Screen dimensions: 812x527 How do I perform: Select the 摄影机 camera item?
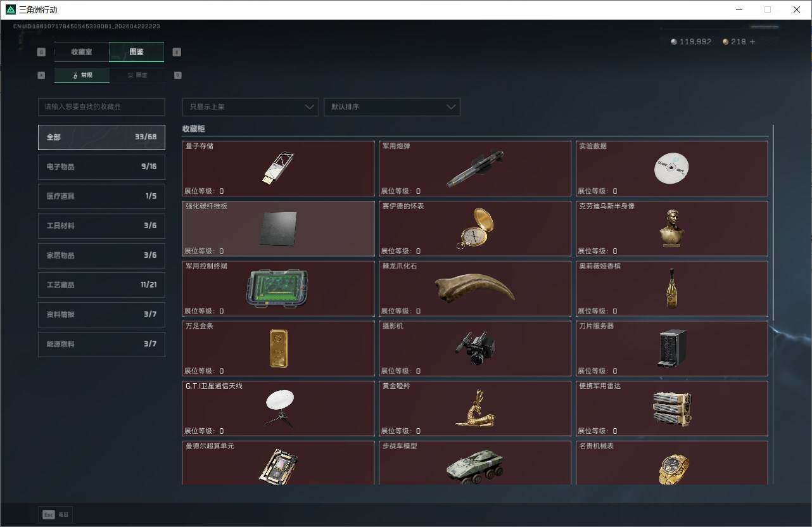point(475,348)
